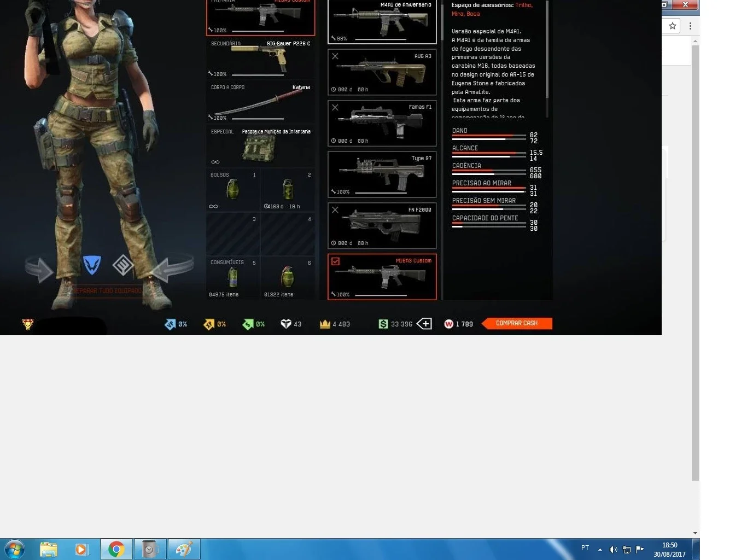Viewport: 747px width, 560px height.
Task: Click the volume icon in system tray
Action: point(614,550)
